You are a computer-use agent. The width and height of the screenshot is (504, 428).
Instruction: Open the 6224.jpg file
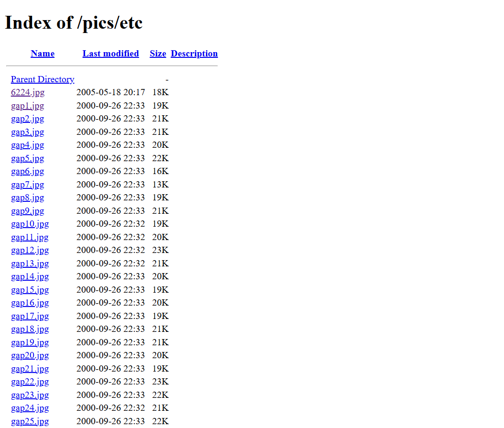(28, 92)
